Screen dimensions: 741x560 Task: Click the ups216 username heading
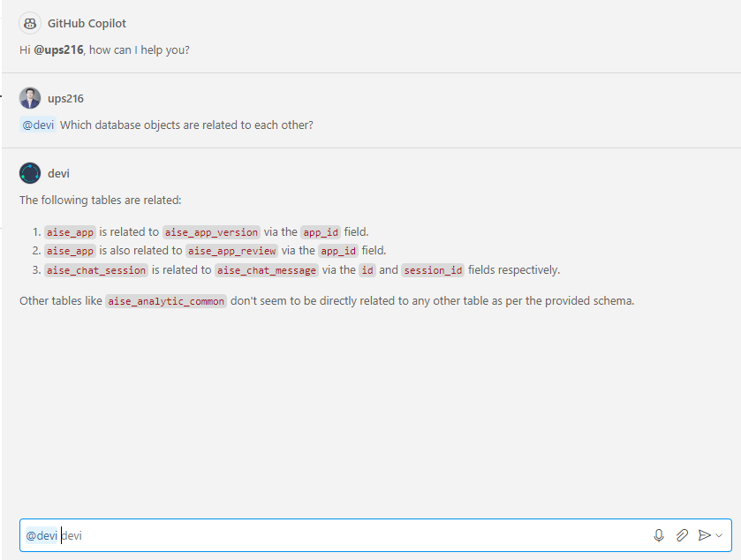pyautogui.click(x=65, y=99)
